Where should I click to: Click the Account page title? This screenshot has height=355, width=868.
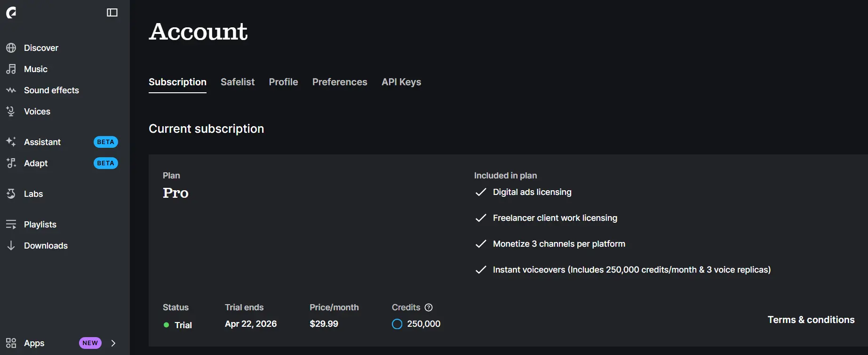coord(199,32)
